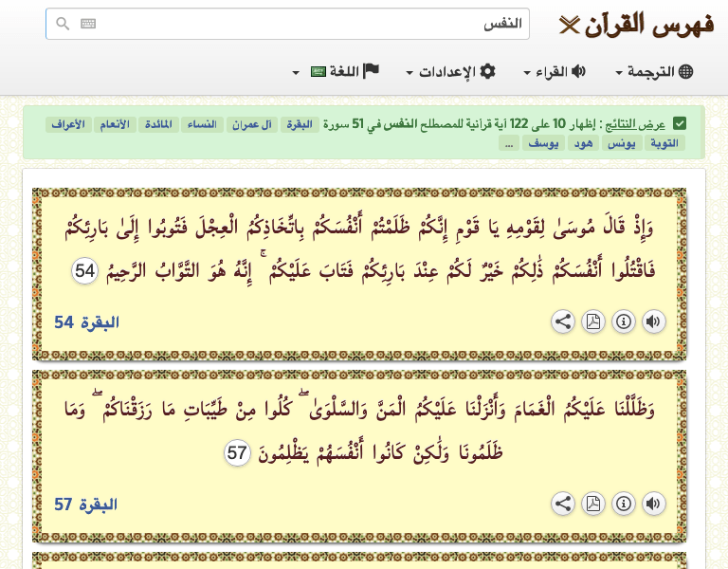Filter results by surah آل عمران

pos(253,124)
